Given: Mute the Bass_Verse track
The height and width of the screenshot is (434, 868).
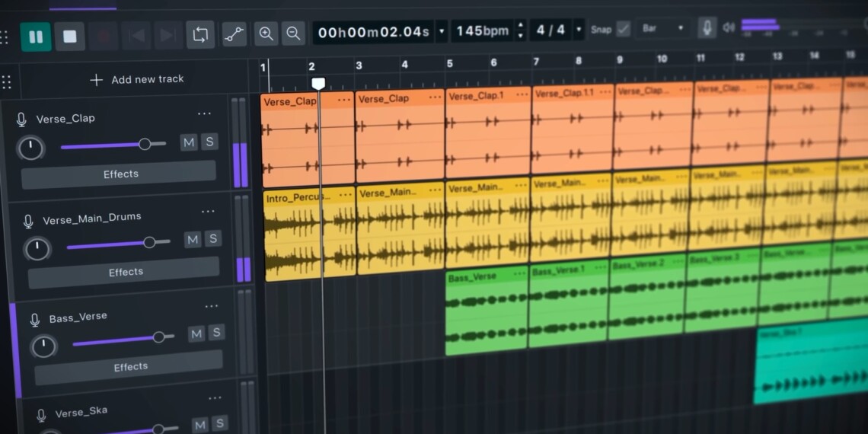Looking at the screenshot, I should point(196,333).
